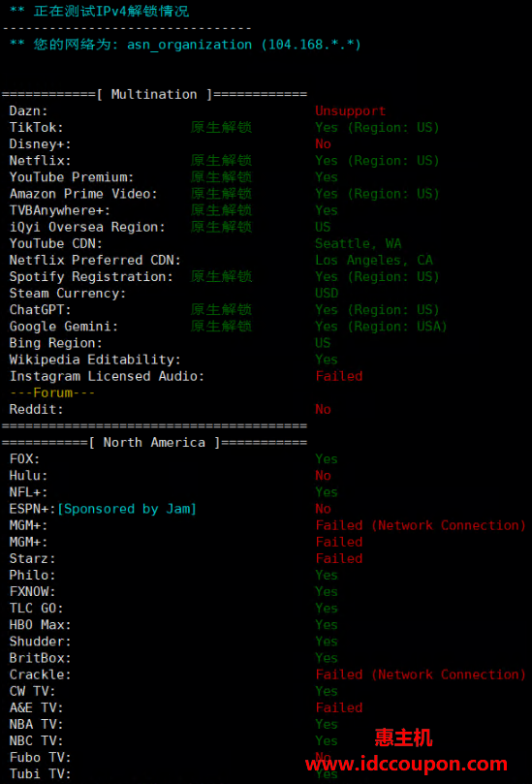Click the "Failed" result for Starz
The image size is (532, 784).
[x=338, y=558]
